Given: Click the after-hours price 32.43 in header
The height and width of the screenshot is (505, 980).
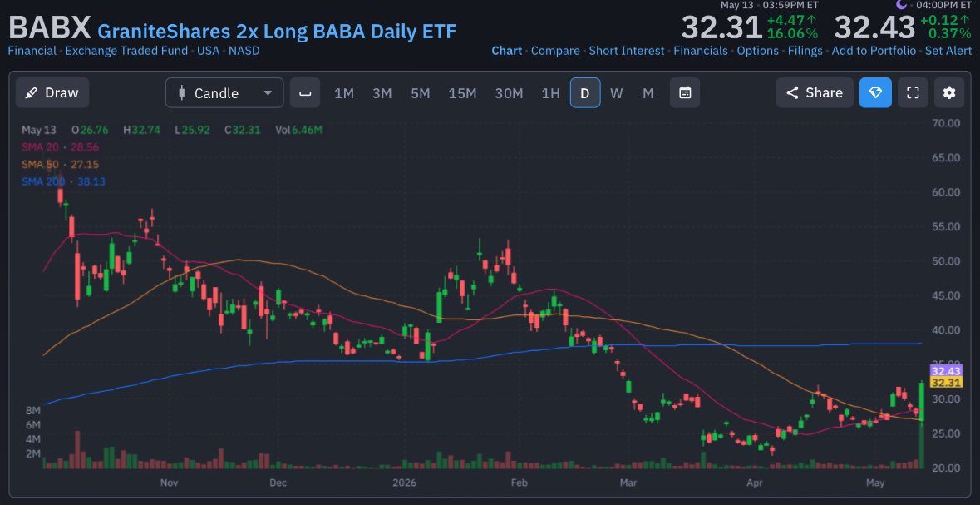Looking at the screenshot, I should coord(874,27).
